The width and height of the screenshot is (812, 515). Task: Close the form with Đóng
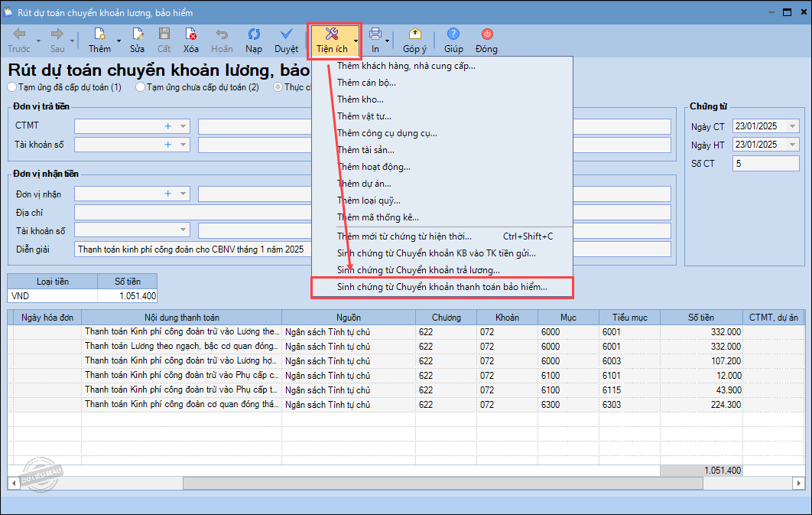(x=487, y=41)
